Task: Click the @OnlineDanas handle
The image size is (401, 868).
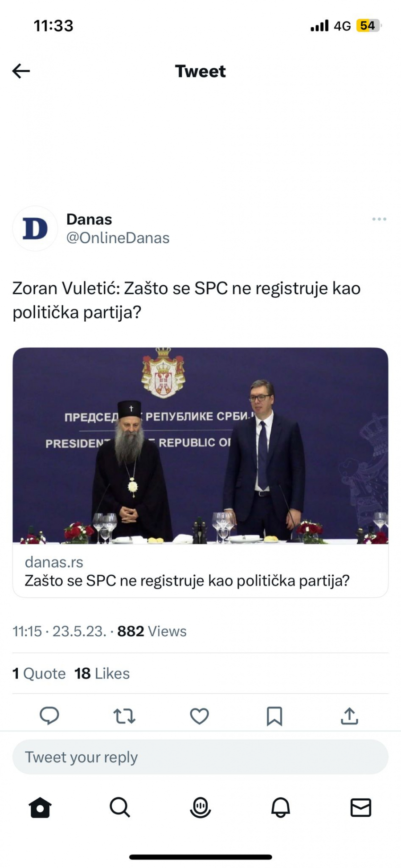Action: click(x=118, y=237)
